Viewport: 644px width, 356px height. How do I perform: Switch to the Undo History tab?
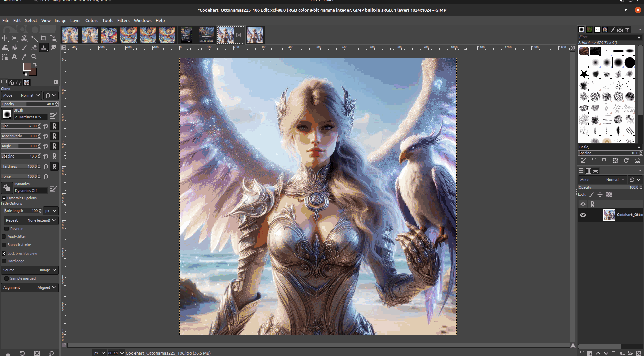point(19,82)
